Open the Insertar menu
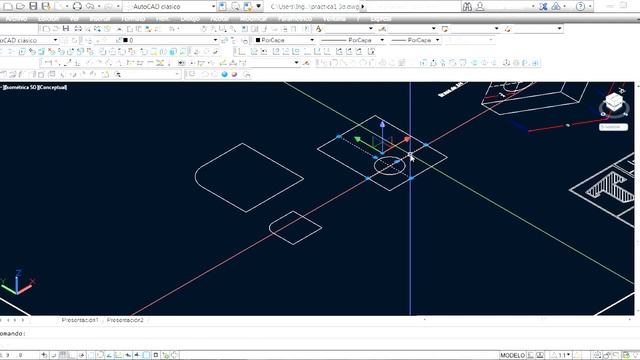 (x=100, y=19)
